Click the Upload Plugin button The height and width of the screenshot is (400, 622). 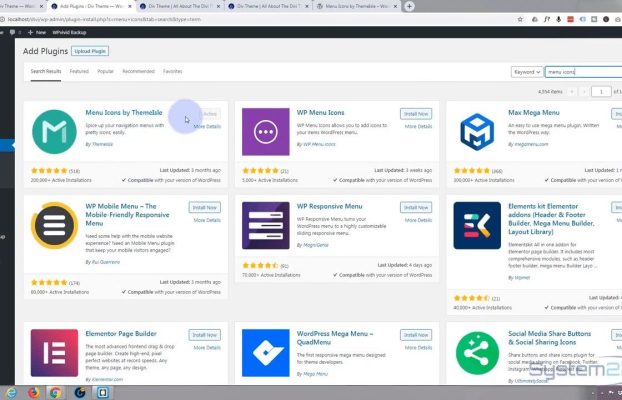pos(90,51)
